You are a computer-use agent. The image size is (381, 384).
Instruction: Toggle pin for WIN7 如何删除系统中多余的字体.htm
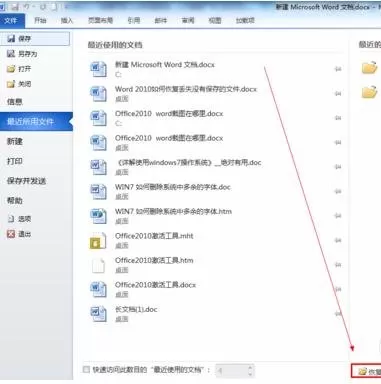[338, 216]
